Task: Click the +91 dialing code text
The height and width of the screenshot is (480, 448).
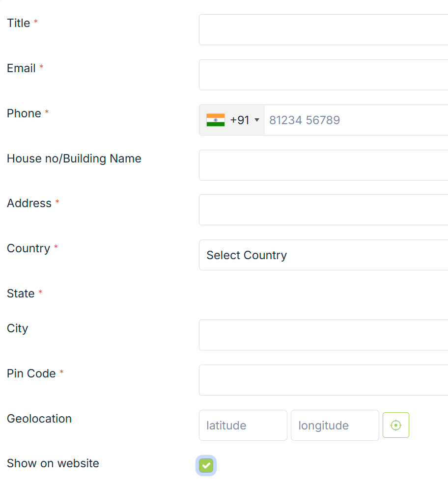Action: pyautogui.click(x=240, y=120)
